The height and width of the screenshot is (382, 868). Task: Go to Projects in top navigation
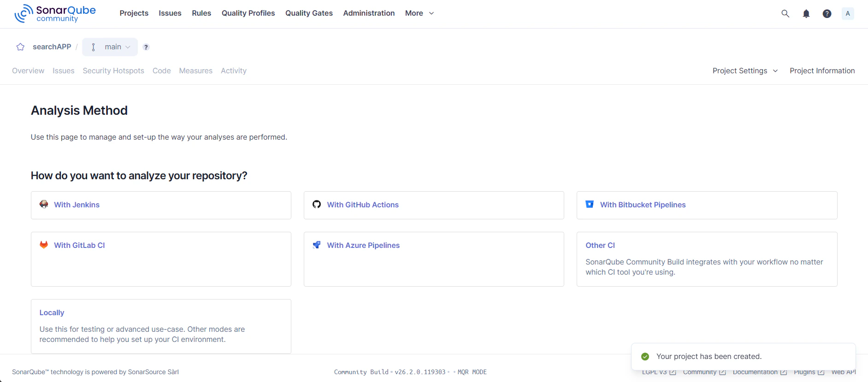(x=134, y=13)
